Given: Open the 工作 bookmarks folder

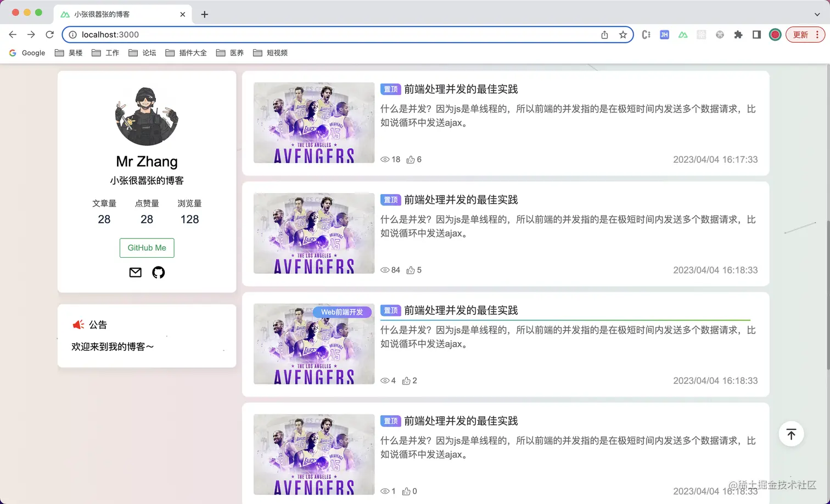Looking at the screenshot, I should tap(105, 53).
